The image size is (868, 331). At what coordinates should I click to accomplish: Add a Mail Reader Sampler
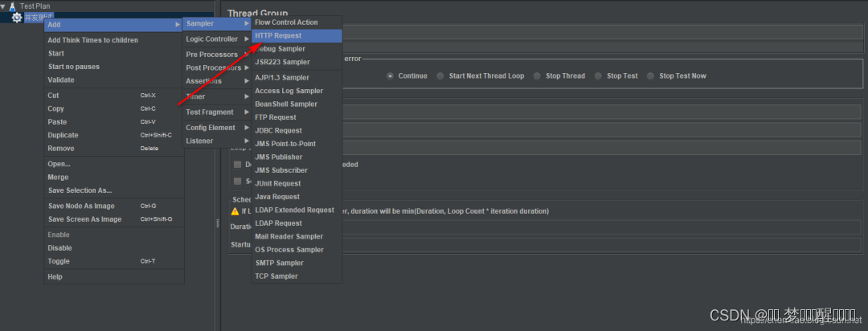click(x=297, y=237)
